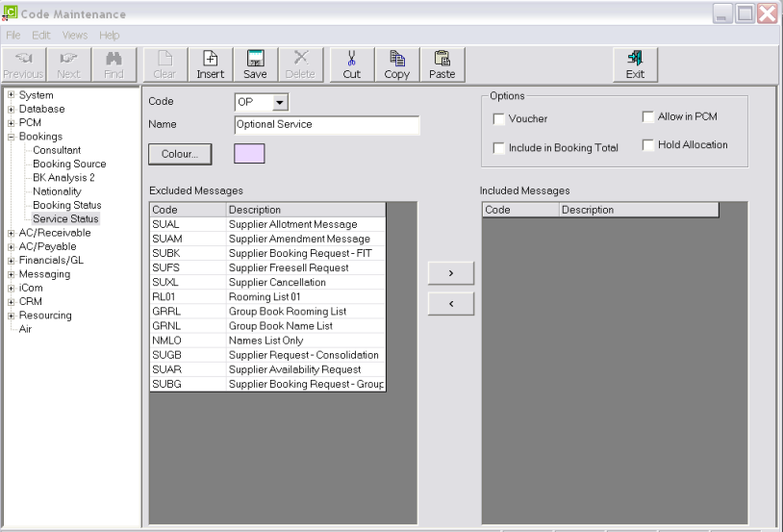Image resolution: width=783 pixels, height=532 pixels.
Task: Select the Air tree item
Action: pos(25,329)
